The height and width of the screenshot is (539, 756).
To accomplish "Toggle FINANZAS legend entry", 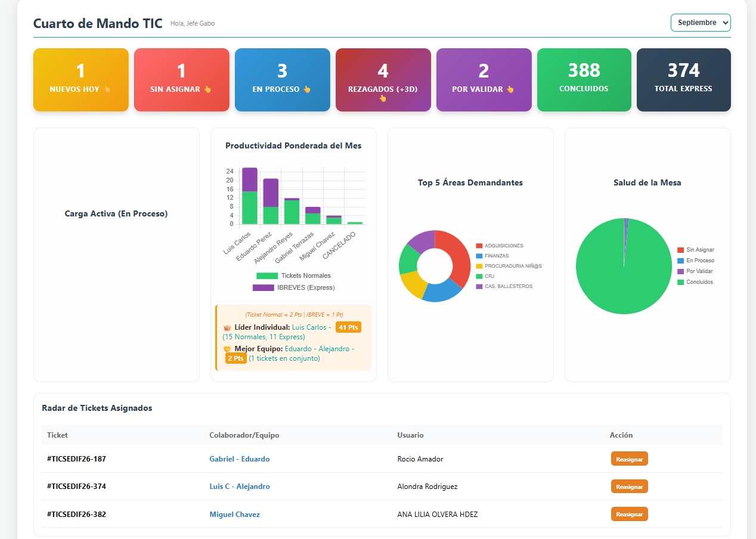I will 492,256.
